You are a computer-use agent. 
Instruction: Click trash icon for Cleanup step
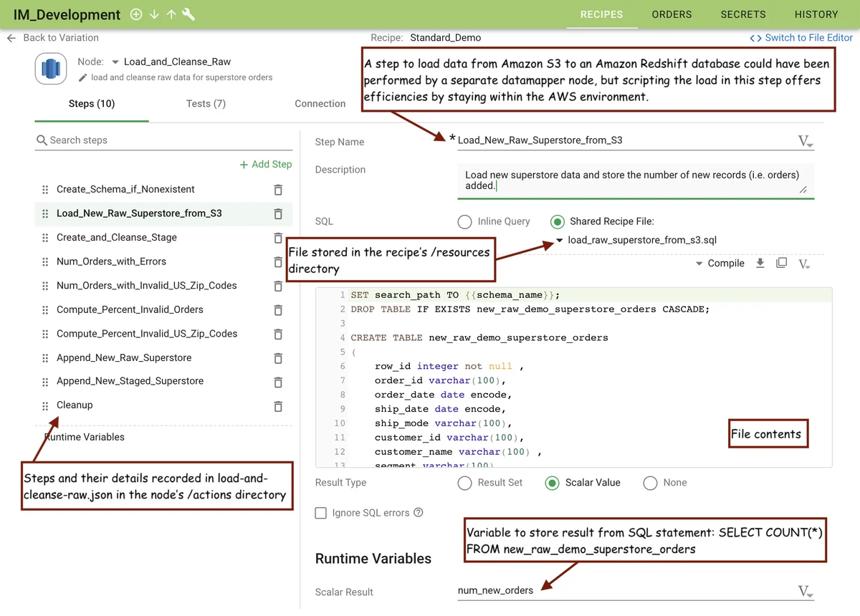pos(278,406)
